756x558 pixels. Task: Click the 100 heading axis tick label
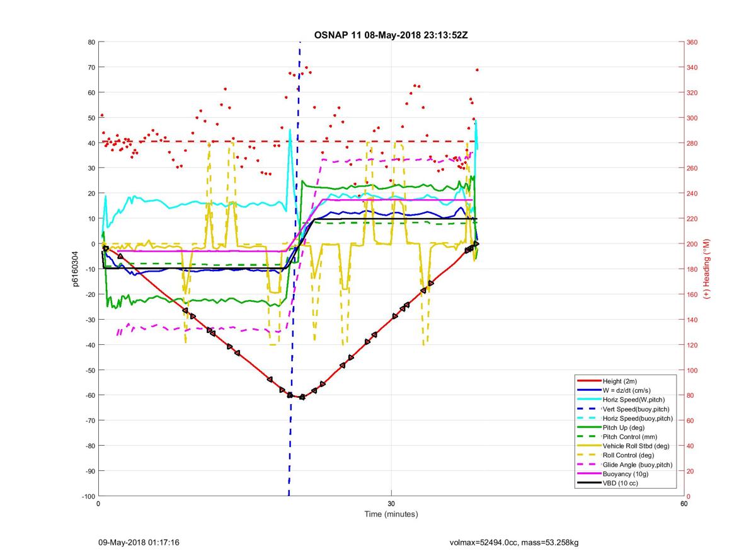[693, 370]
